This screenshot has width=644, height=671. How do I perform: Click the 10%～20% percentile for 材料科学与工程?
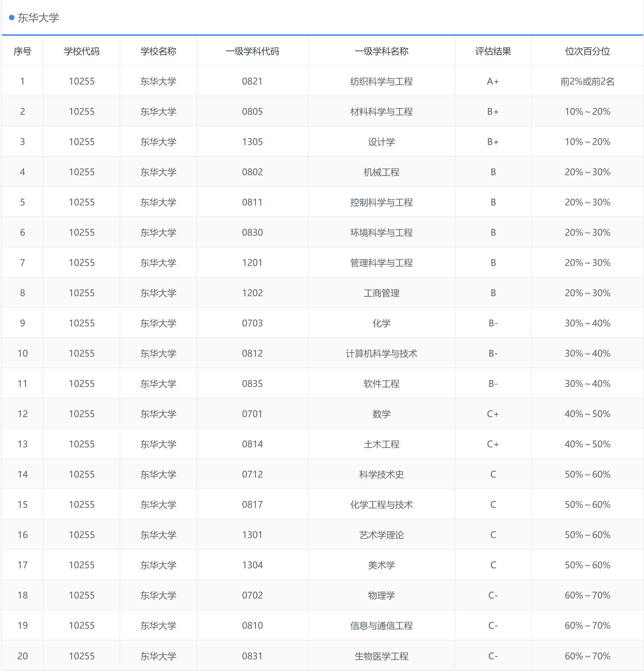tap(588, 112)
